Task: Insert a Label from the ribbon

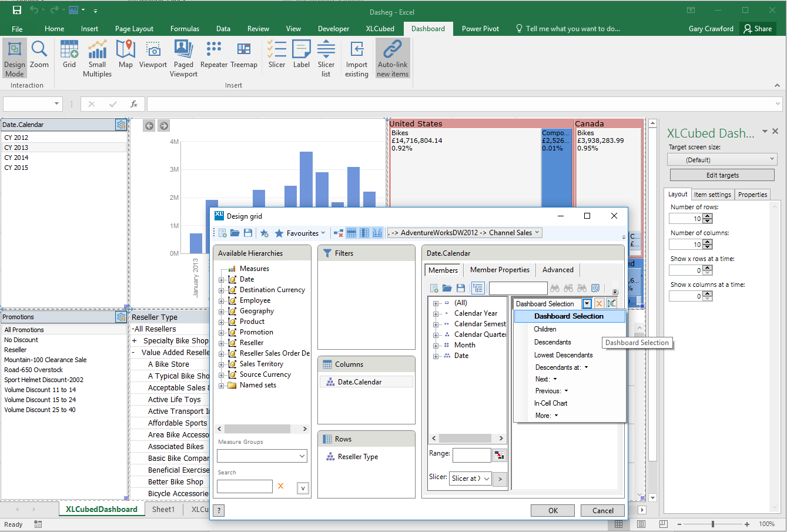Action: pos(302,55)
